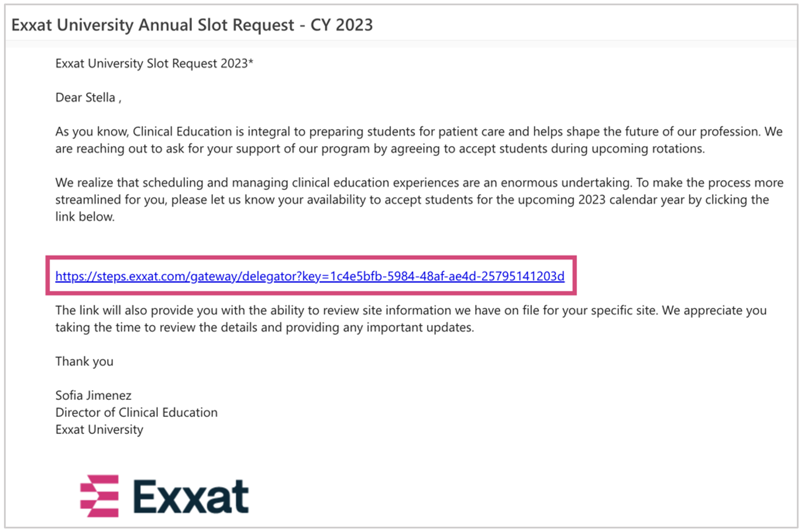Click the "Exxat University" signature line
The width and height of the screenshot is (803, 532).
[99, 429]
